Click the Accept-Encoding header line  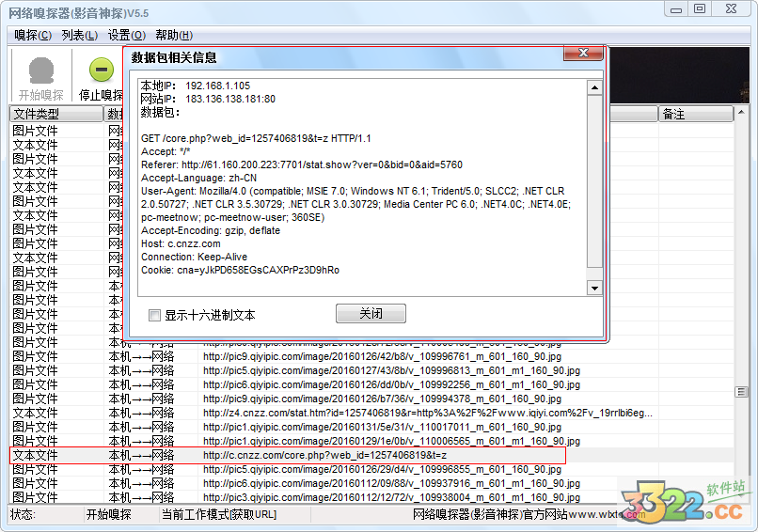click(x=211, y=230)
